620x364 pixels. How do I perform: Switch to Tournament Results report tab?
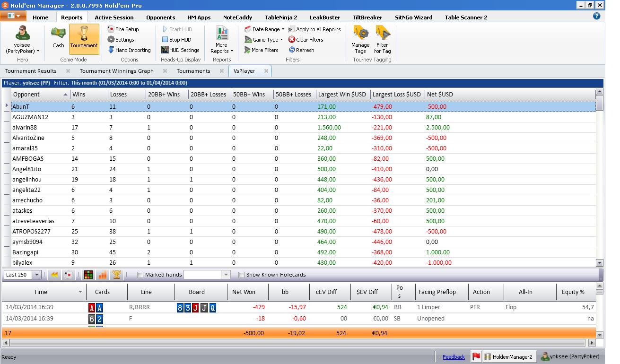coord(31,71)
